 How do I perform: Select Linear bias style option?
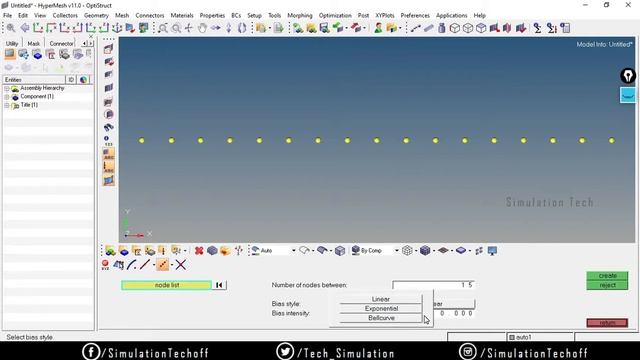380,299
